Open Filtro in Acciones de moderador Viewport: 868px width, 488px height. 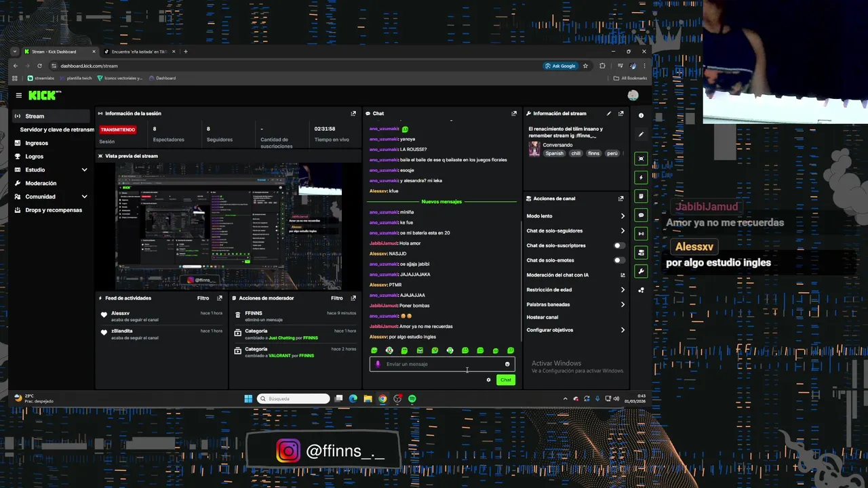click(x=337, y=298)
